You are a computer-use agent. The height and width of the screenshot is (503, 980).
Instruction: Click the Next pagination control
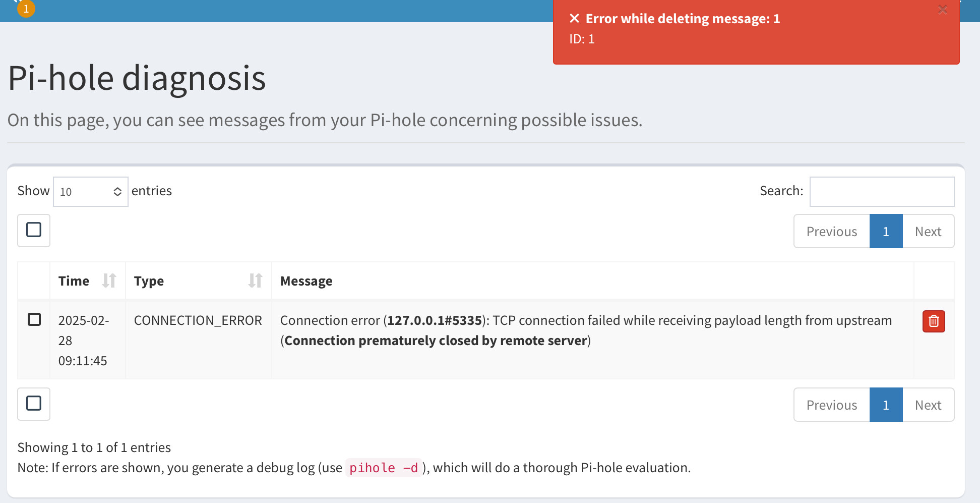pyautogui.click(x=928, y=231)
